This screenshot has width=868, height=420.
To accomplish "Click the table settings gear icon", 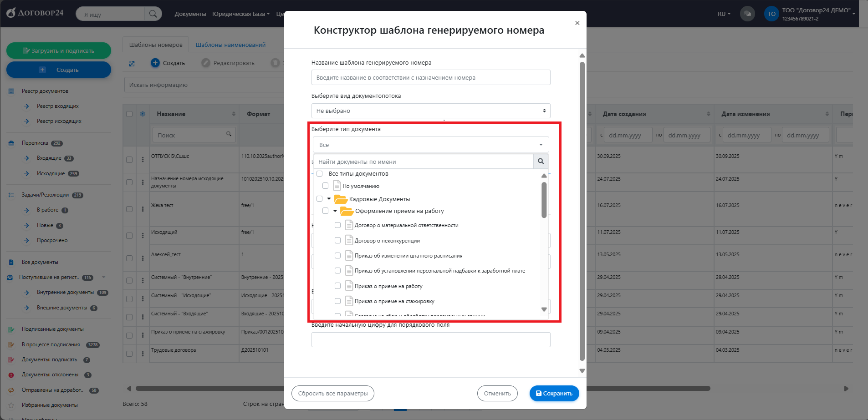I will coord(143,114).
